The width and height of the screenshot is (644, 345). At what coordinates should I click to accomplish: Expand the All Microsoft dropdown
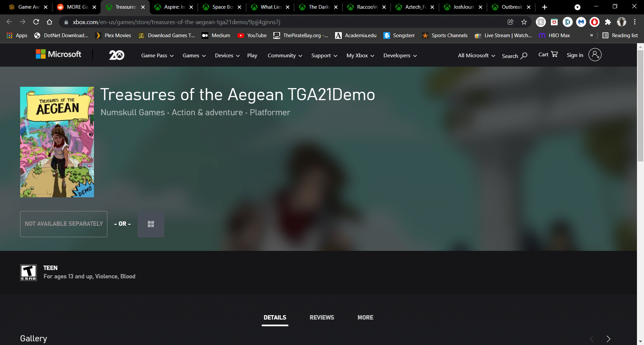click(476, 56)
